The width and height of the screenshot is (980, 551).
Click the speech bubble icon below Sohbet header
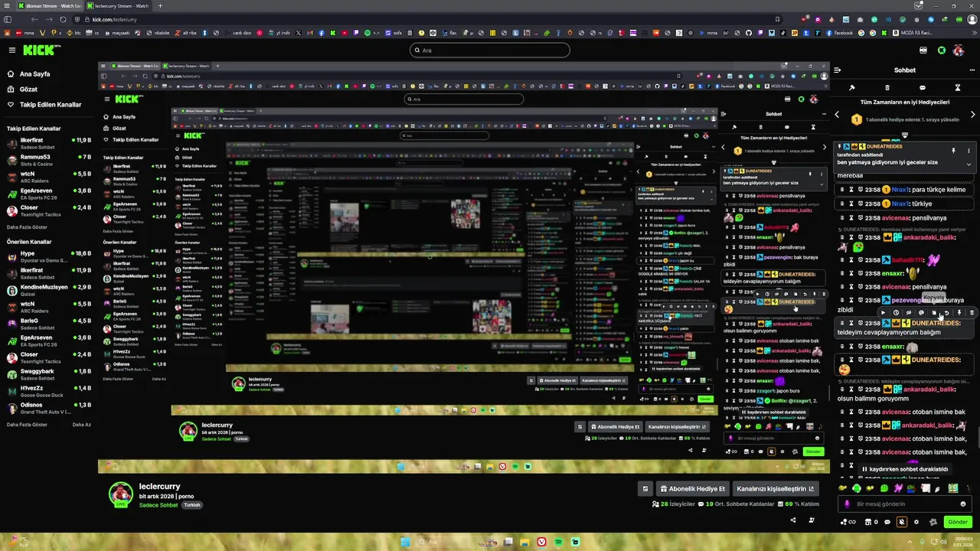pyautogui.click(x=922, y=88)
